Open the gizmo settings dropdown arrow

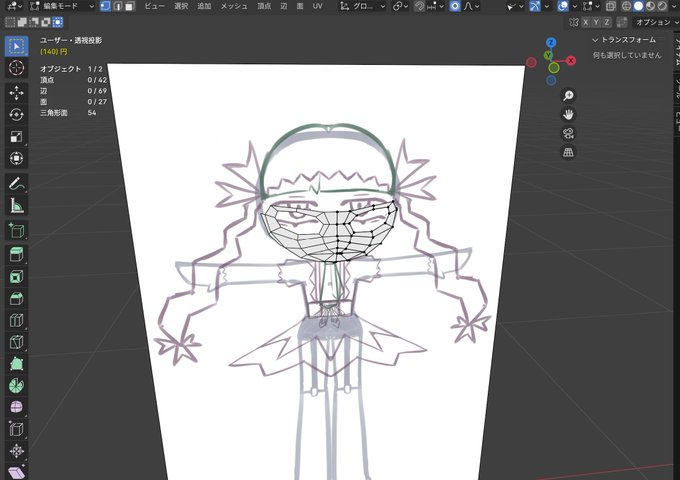[x=546, y=6]
